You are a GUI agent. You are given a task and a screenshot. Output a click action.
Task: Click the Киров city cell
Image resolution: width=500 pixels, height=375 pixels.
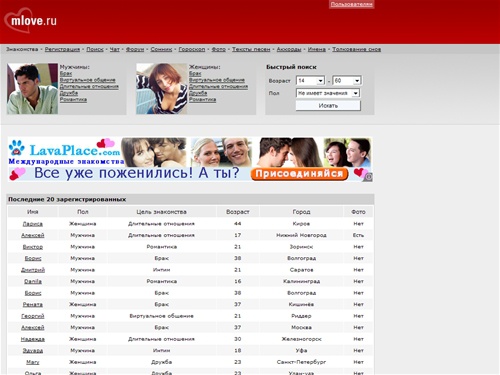(301, 224)
